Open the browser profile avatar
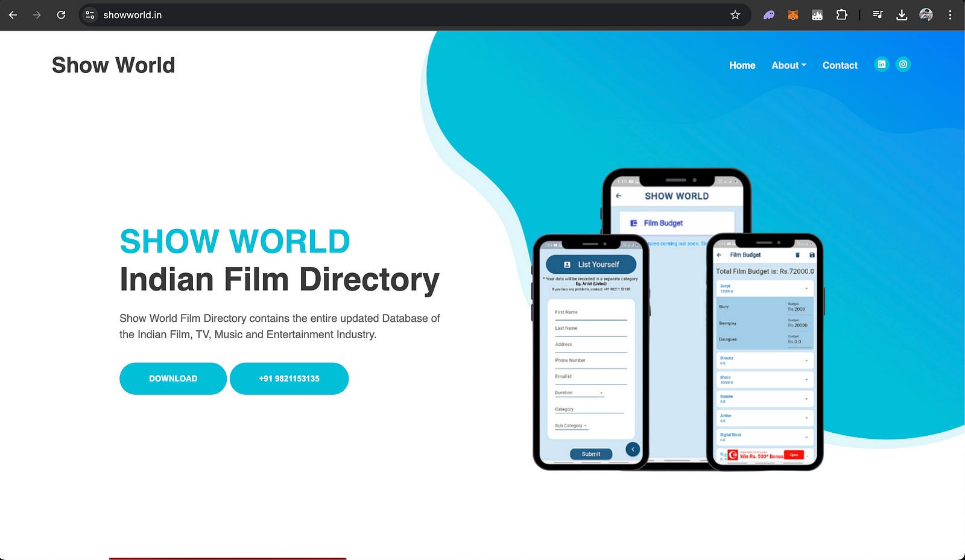This screenshot has width=965, height=560. [x=926, y=15]
